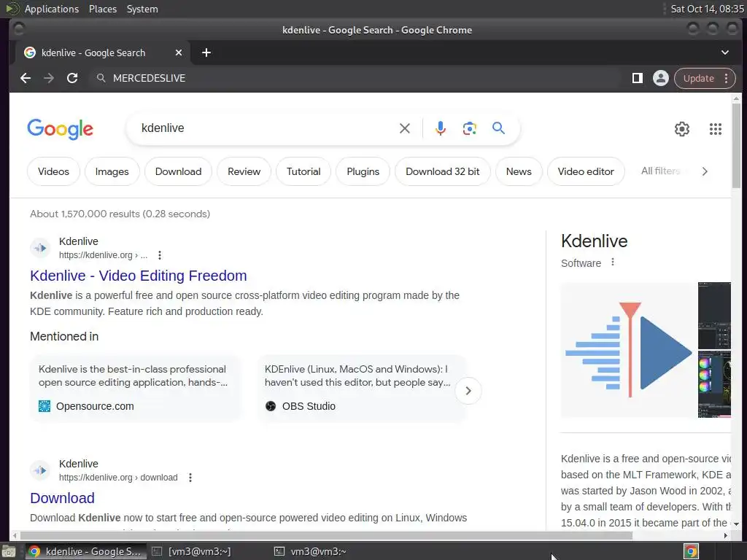Focus the Google search box
The width and height of the screenshot is (747, 560).
coord(267,128)
